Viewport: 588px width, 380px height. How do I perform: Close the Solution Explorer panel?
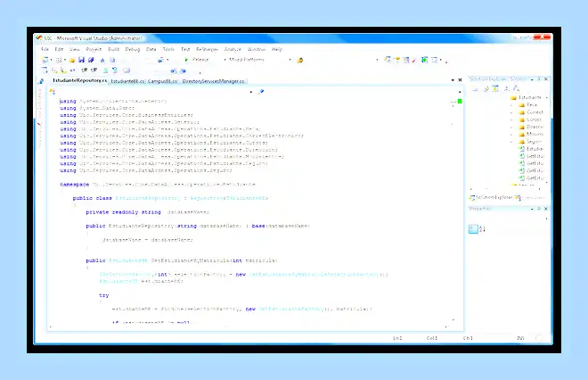[x=546, y=78]
